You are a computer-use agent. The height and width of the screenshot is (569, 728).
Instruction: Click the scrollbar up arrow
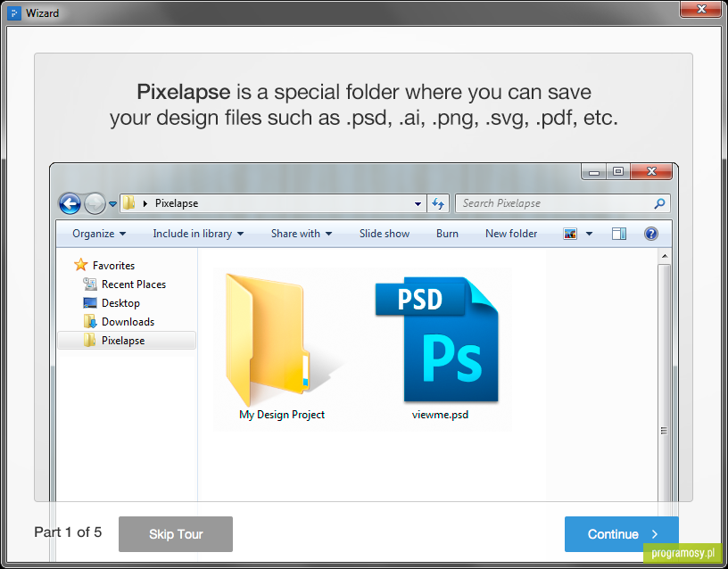665,256
